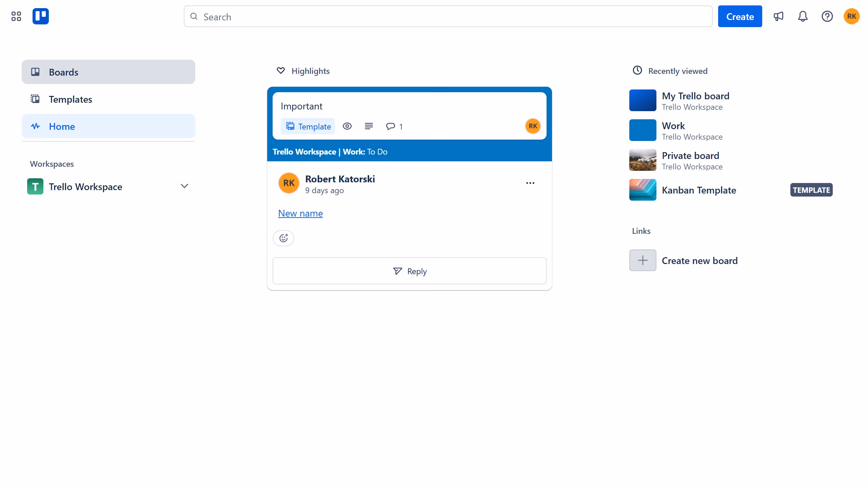Click the Templates sidebar icon
Image resolution: width=868 pixels, height=488 pixels.
click(x=35, y=99)
